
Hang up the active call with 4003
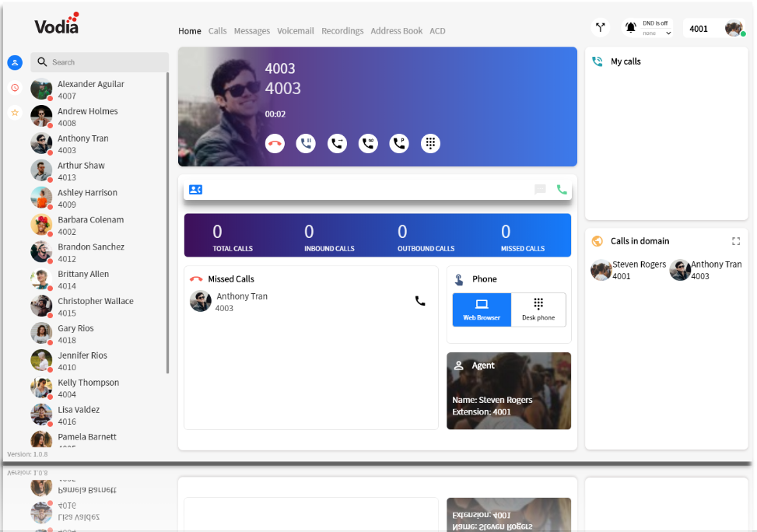pos(275,143)
